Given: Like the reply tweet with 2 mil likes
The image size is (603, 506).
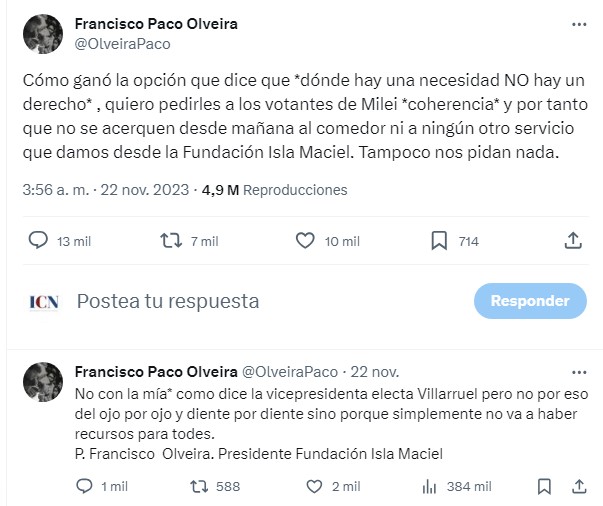Looking at the screenshot, I should coord(316,486).
